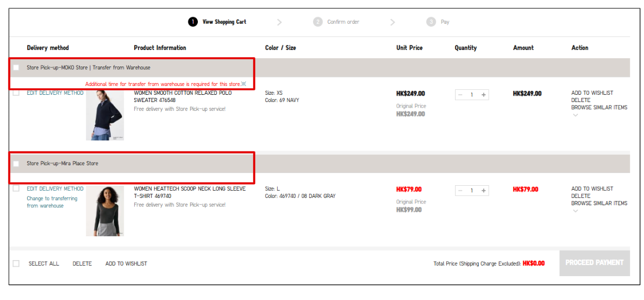The height and width of the screenshot is (300, 644).
Task: Click the step 1 View Shopping Cart icon
Action: [x=192, y=22]
